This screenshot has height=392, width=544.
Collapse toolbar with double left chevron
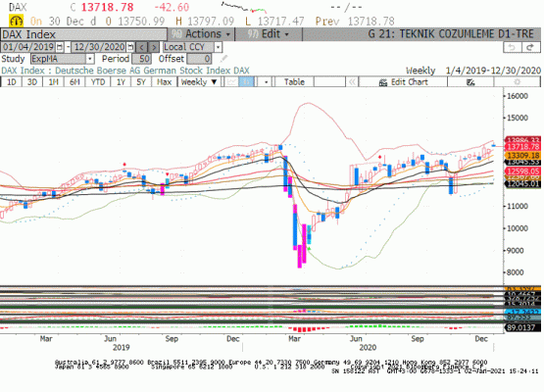(x=352, y=82)
